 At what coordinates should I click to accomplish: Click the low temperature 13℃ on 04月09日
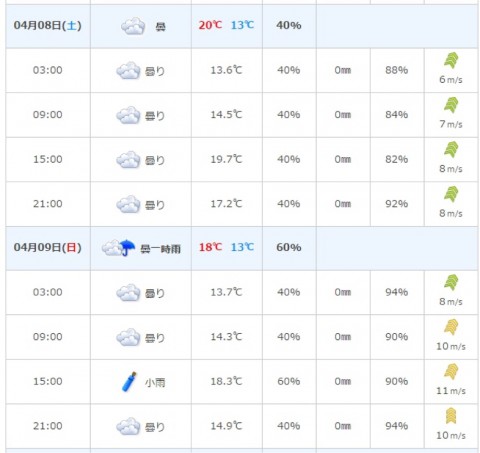(x=242, y=247)
